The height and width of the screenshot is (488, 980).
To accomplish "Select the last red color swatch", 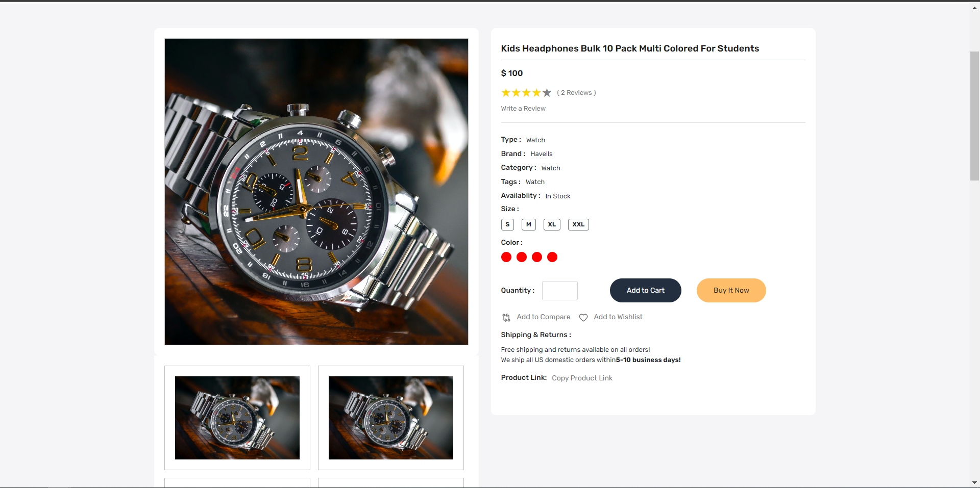I will [x=553, y=257].
